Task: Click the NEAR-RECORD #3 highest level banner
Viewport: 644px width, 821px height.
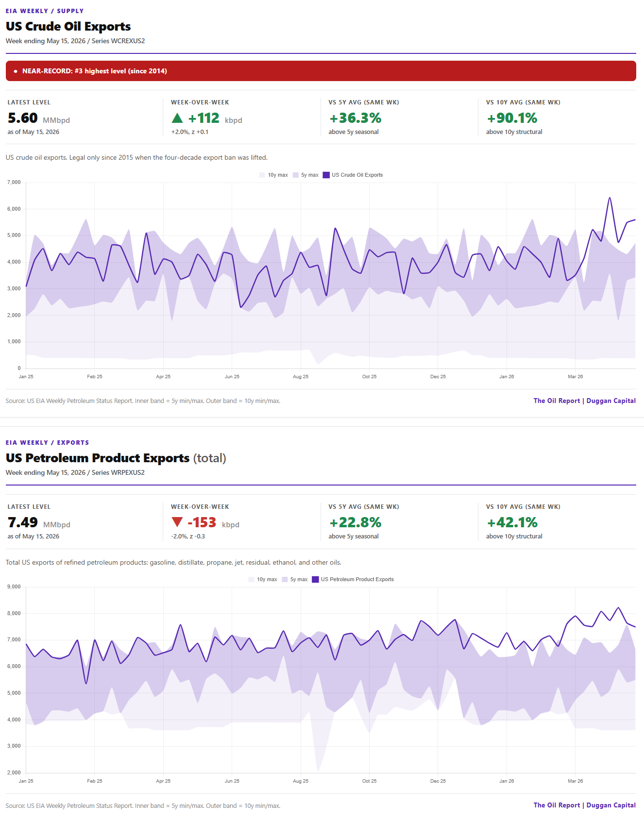Action: click(x=321, y=71)
